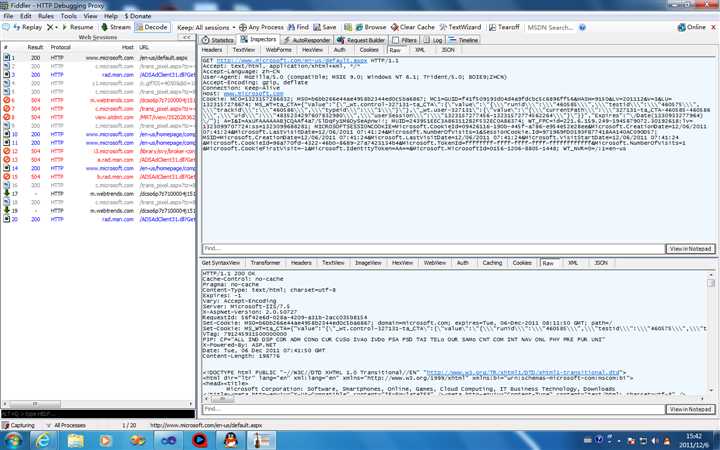Open the response Transformer tab
Image resolution: width=720 pixels, height=450 pixels.
[x=265, y=263]
